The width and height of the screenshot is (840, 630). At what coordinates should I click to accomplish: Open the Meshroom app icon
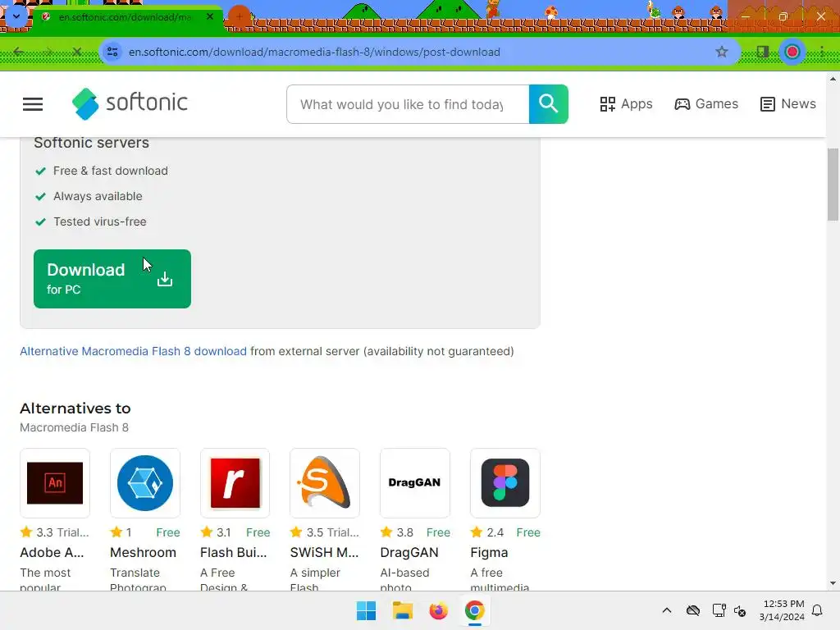[144, 482]
